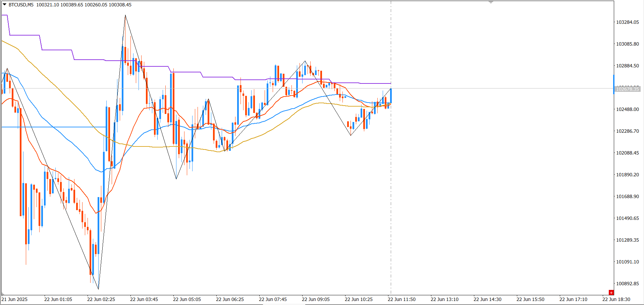Click the 22 Jun 11:50 time label
This screenshot has height=305, width=644.
point(401,299)
